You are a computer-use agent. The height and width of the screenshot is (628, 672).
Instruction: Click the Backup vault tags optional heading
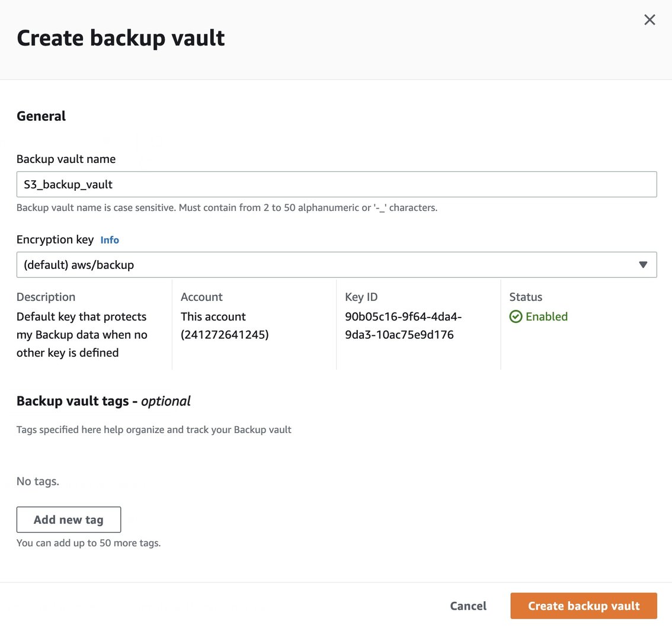103,401
